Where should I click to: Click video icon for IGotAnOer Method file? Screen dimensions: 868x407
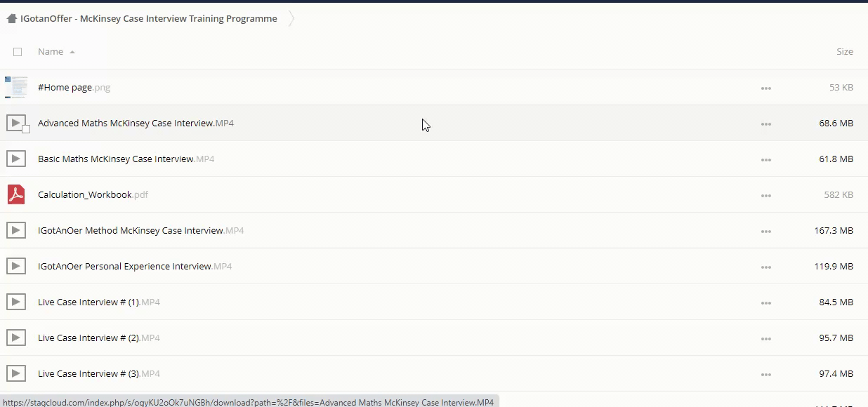click(x=16, y=231)
